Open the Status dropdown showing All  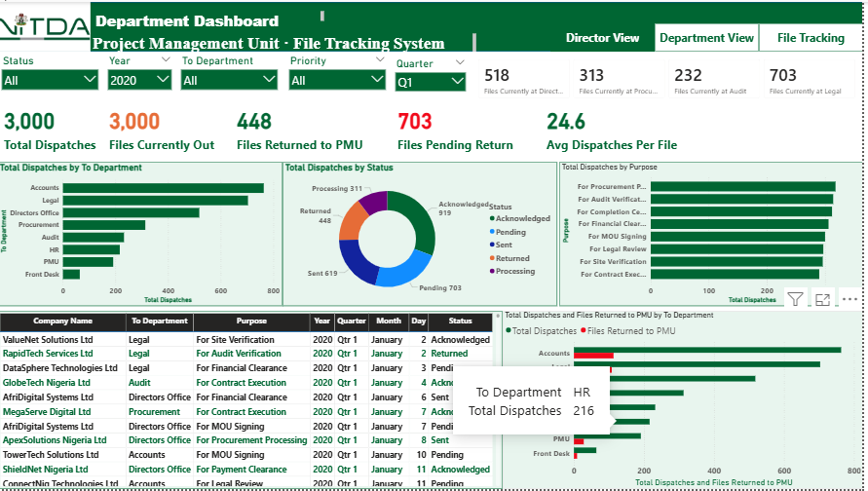[x=50, y=80]
